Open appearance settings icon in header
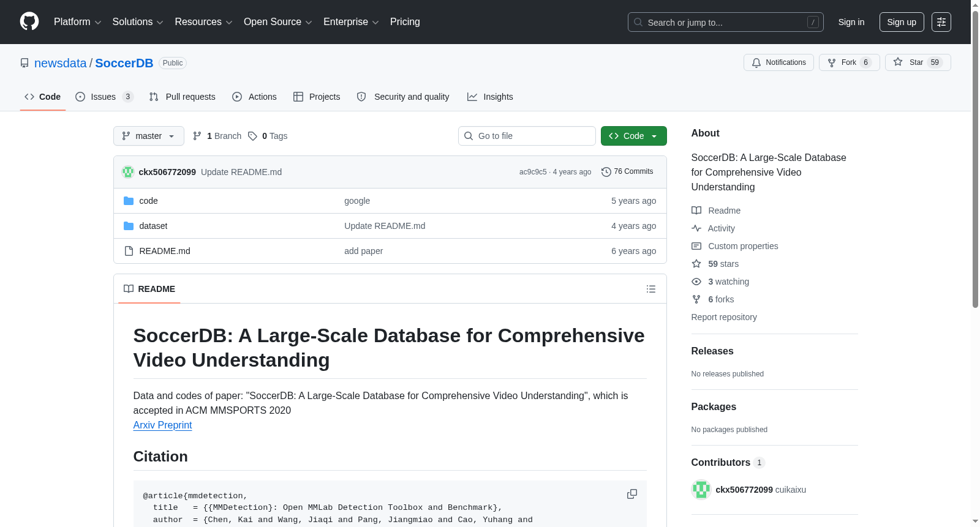 [941, 22]
